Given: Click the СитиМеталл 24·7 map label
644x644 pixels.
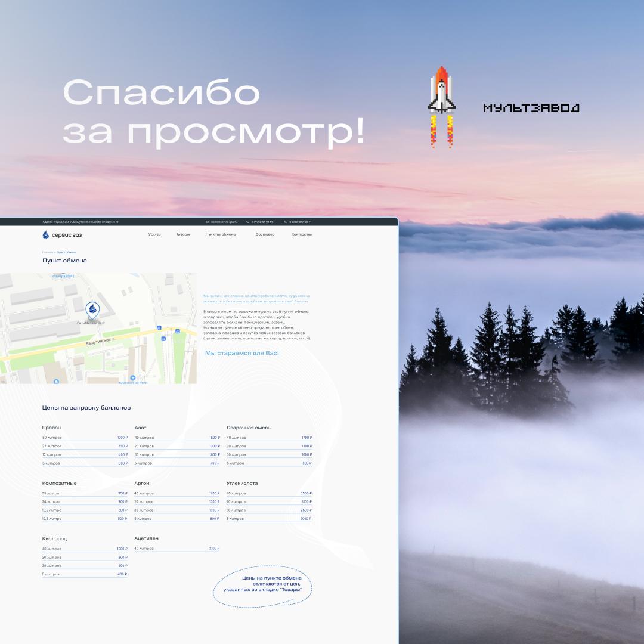Looking at the screenshot, I should click(x=91, y=323).
